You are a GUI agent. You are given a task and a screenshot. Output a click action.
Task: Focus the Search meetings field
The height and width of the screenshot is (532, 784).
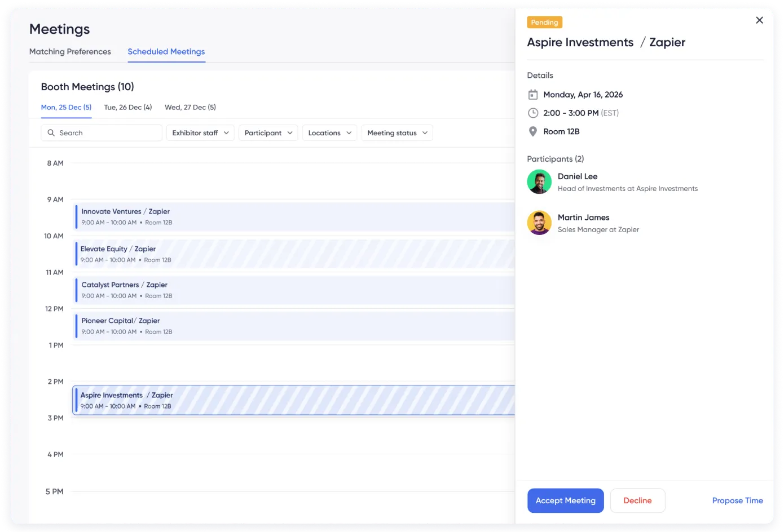pos(102,133)
